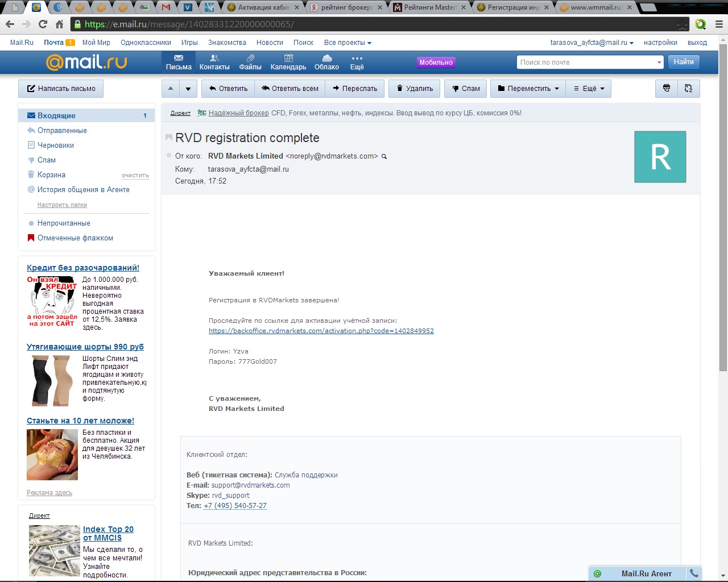
Task: Click Написать письмо compose button
Action: 61,89
